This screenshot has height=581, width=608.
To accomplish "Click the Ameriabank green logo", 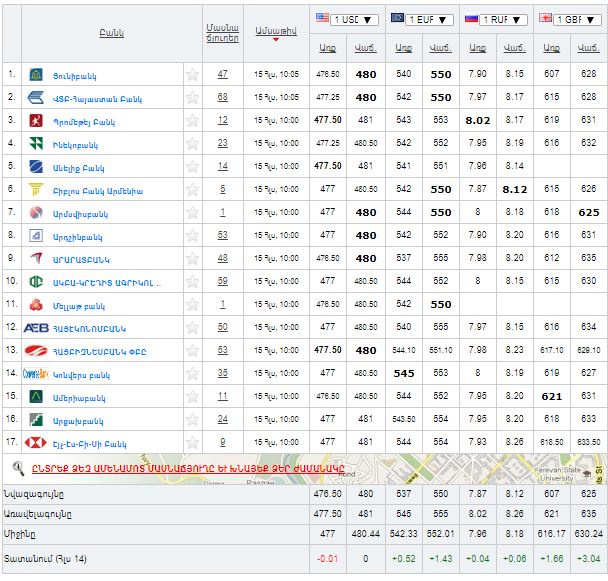I will click(x=35, y=397).
